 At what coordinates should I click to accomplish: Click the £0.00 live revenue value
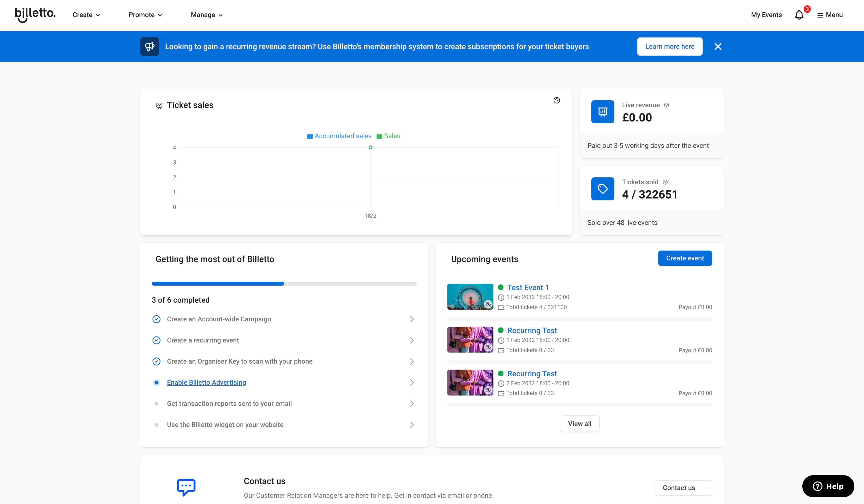pos(637,118)
